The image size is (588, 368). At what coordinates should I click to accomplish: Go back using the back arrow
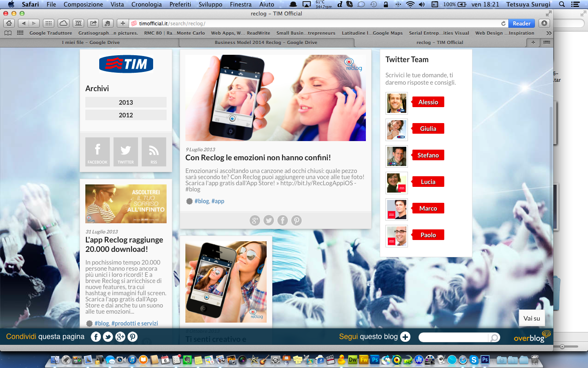tap(23, 23)
